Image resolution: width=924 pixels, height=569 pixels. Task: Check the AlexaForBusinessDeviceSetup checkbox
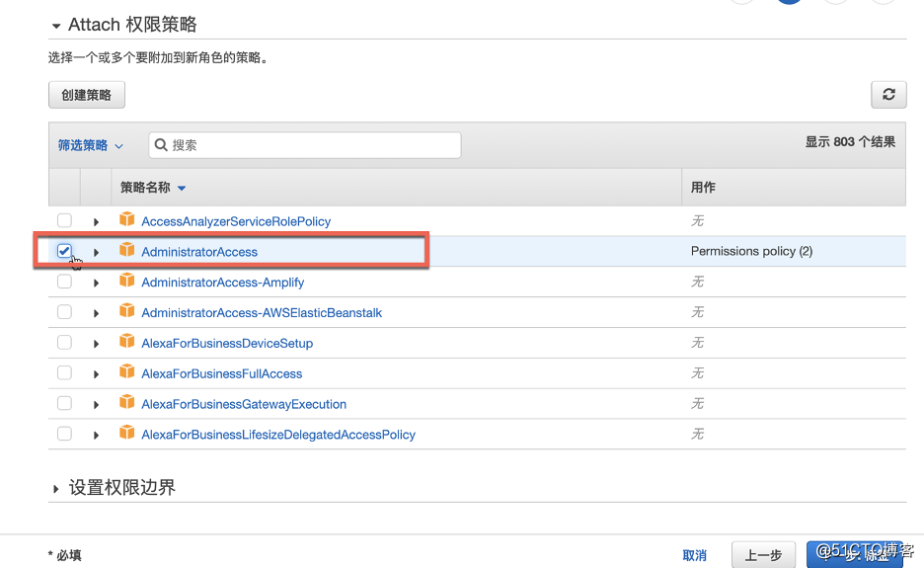coord(64,342)
